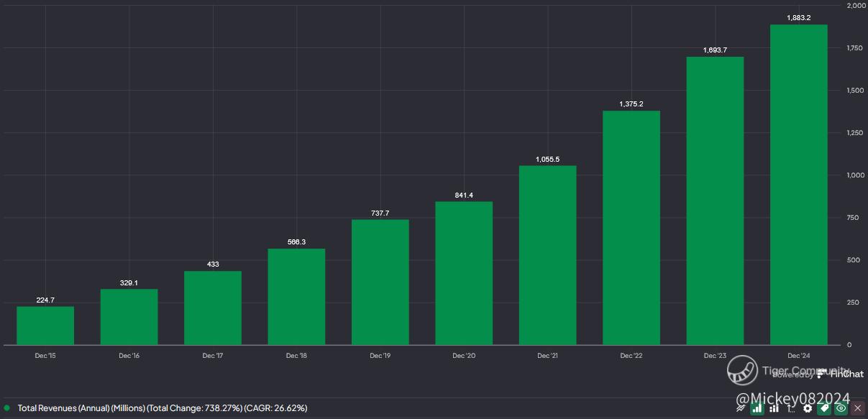Click the 329.1 value label
Screen dimensions: 868x419
[x=129, y=282]
